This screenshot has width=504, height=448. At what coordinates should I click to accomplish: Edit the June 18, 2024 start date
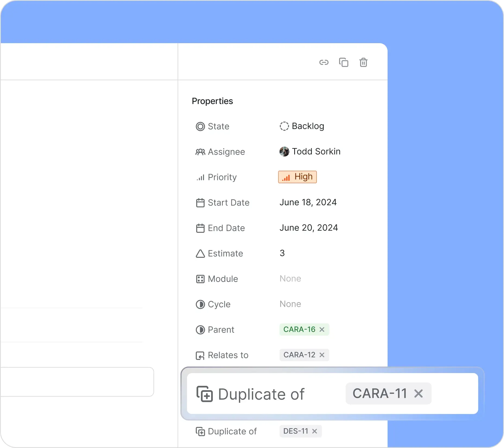point(308,203)
